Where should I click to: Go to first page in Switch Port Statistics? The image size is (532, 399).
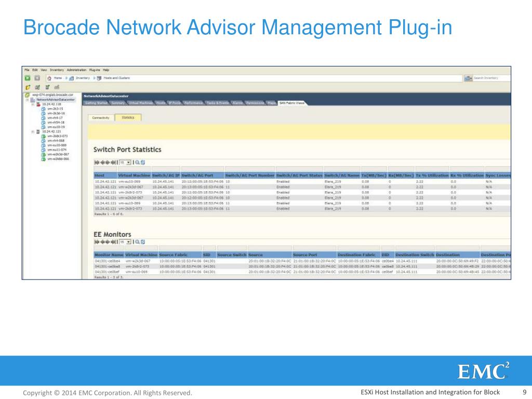tap(97, 163)
